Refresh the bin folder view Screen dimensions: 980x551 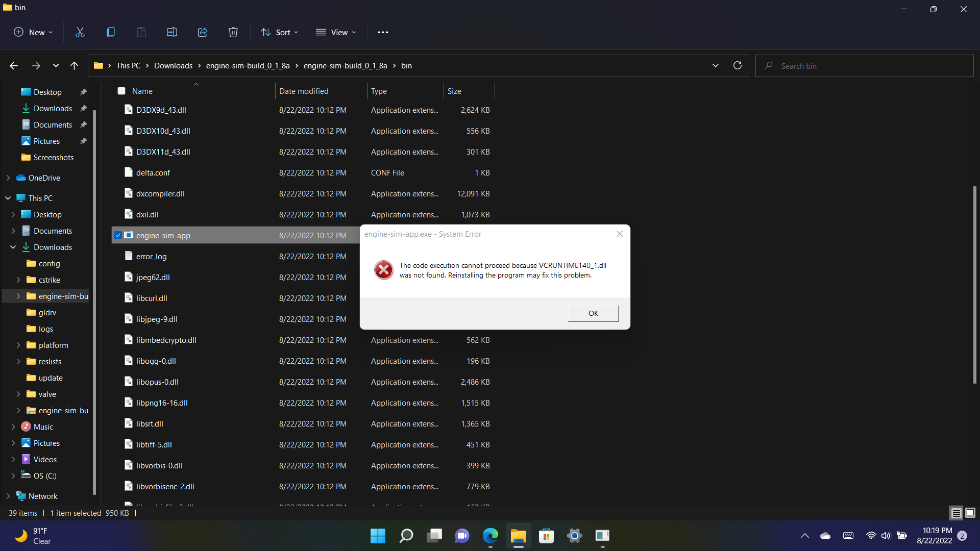coord(738,66)
